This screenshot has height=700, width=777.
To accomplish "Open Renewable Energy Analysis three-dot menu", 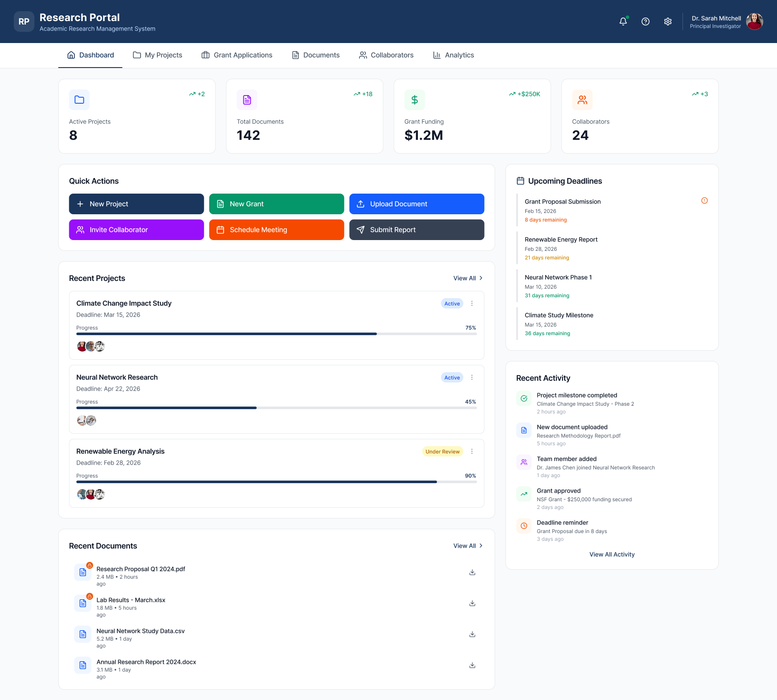I will [472, 451].
